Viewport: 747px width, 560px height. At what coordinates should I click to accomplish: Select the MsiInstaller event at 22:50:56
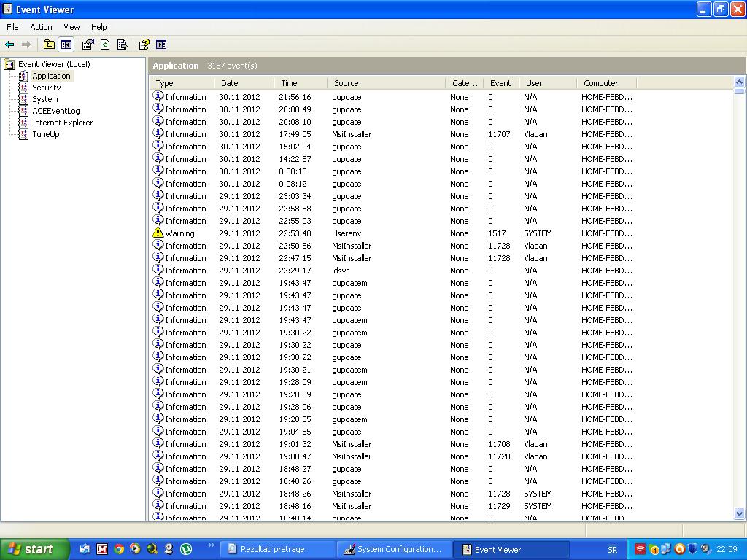pos(393,246)
